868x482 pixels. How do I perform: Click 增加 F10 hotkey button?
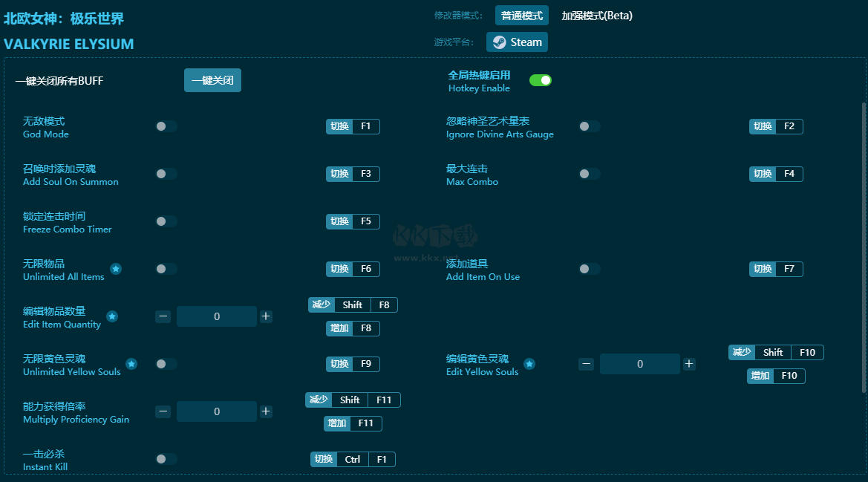776,376
